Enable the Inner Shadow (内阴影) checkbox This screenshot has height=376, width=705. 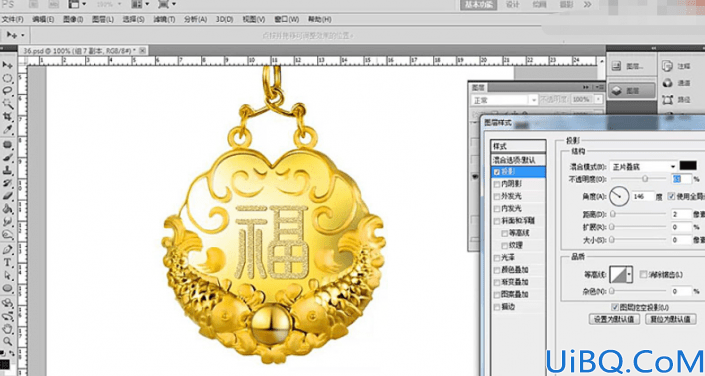497,184
